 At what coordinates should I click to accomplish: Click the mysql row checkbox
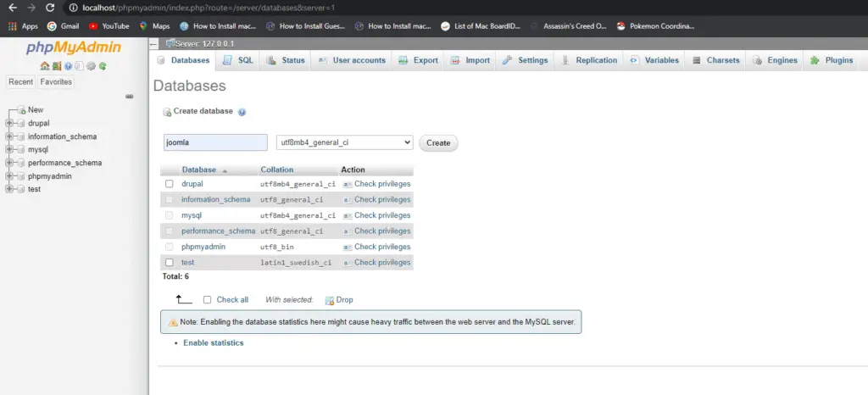coord(170,215)
